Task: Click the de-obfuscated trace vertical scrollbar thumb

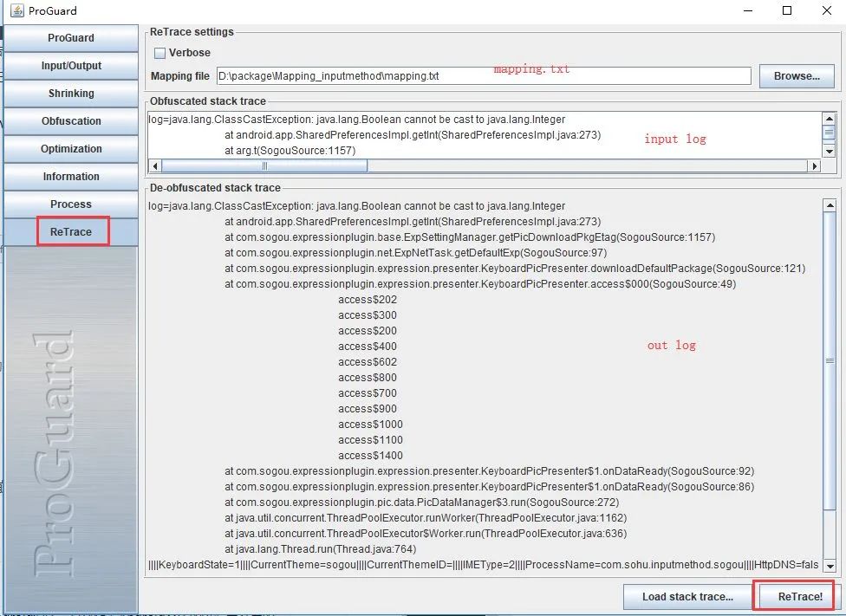Action: 830,360
